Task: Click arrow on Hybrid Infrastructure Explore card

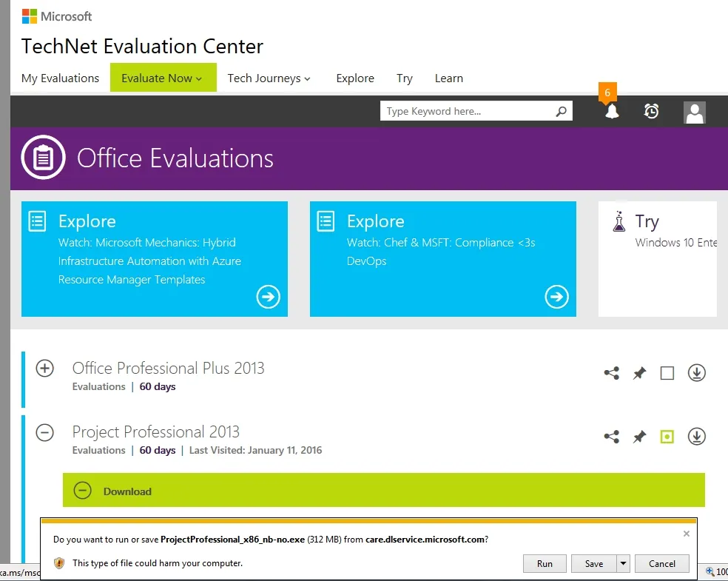Action: coord(269,296)
